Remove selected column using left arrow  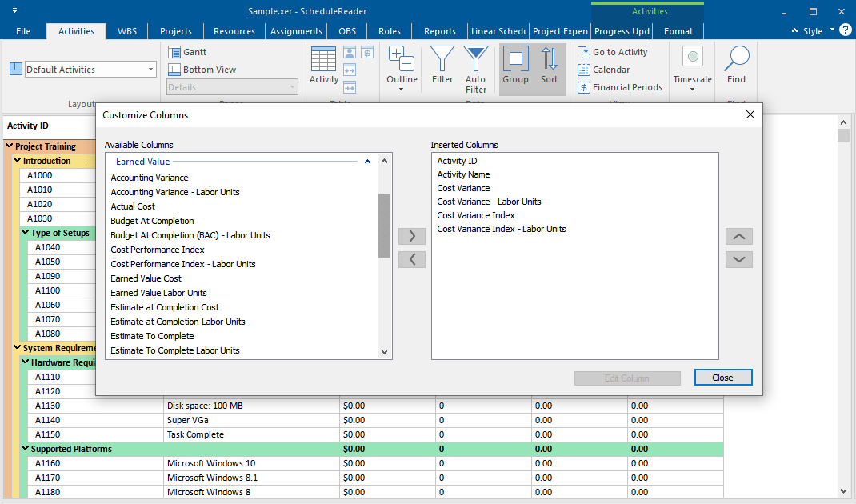click(x=412, y=259)
